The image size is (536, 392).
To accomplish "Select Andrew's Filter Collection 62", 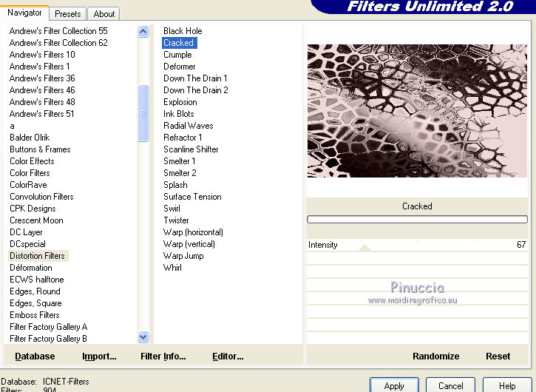I will point(58,43).
